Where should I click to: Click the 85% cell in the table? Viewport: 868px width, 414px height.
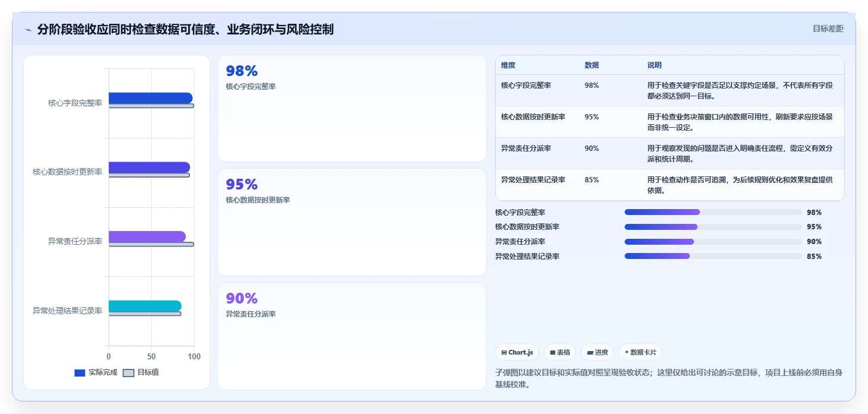pyautogui.click(x=592, y=180)
